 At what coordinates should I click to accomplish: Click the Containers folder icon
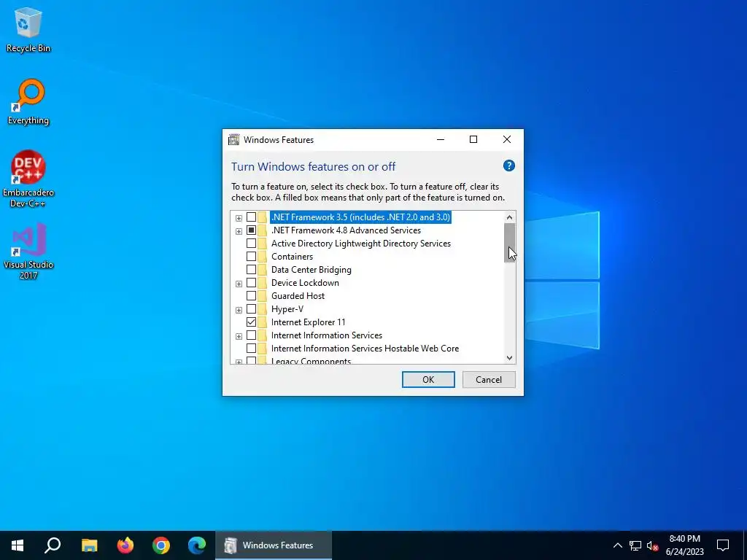263,257
